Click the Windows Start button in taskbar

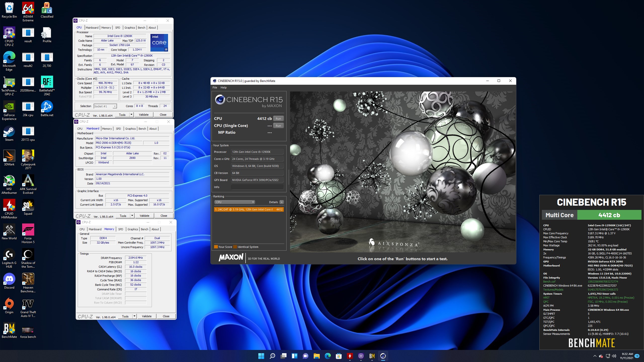click(x=261, y=356)
